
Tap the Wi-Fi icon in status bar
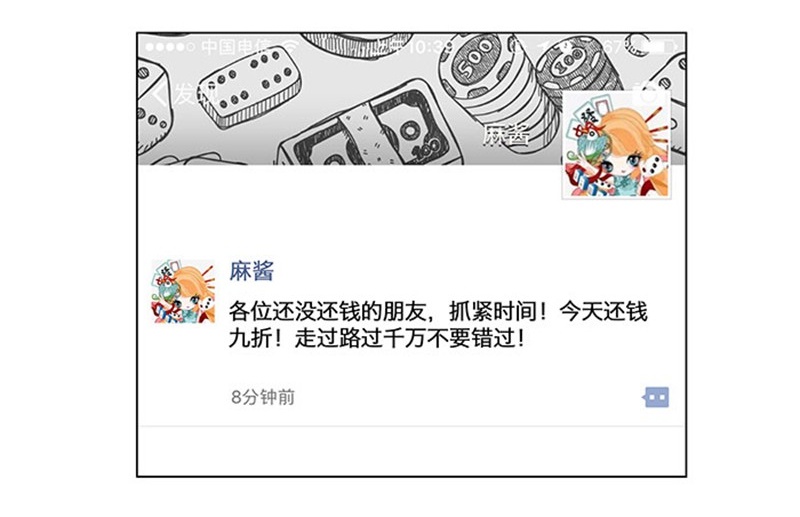tap(289, 46)
